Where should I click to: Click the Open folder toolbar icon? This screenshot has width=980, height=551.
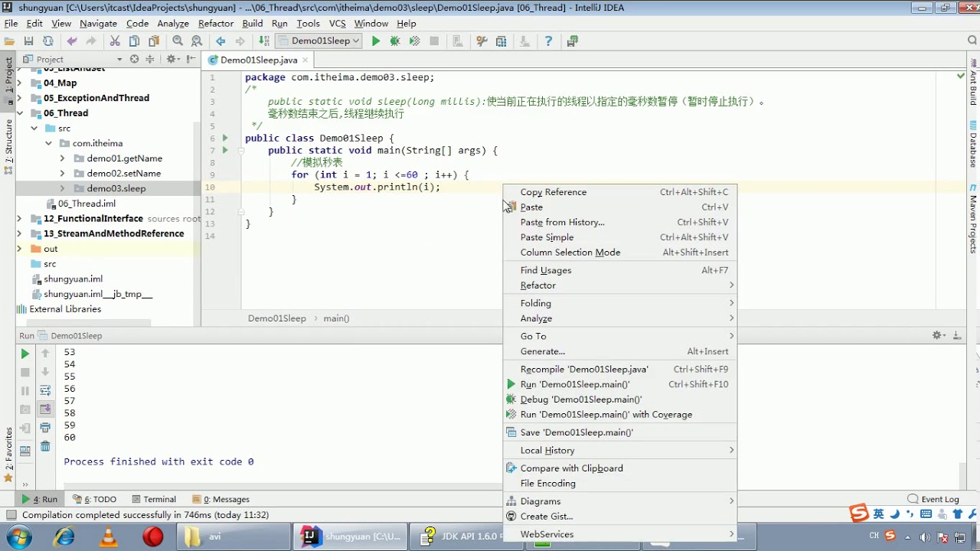tap(10, 41)
